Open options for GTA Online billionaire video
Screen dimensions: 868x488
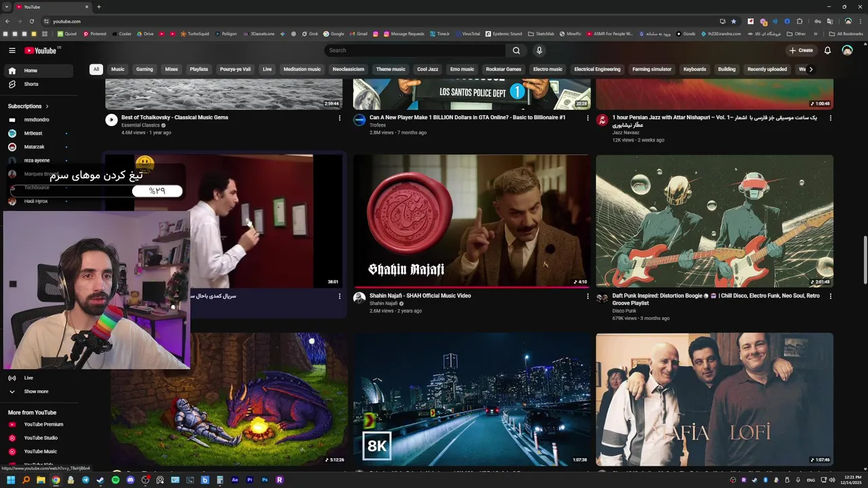[x=588, y=118]
